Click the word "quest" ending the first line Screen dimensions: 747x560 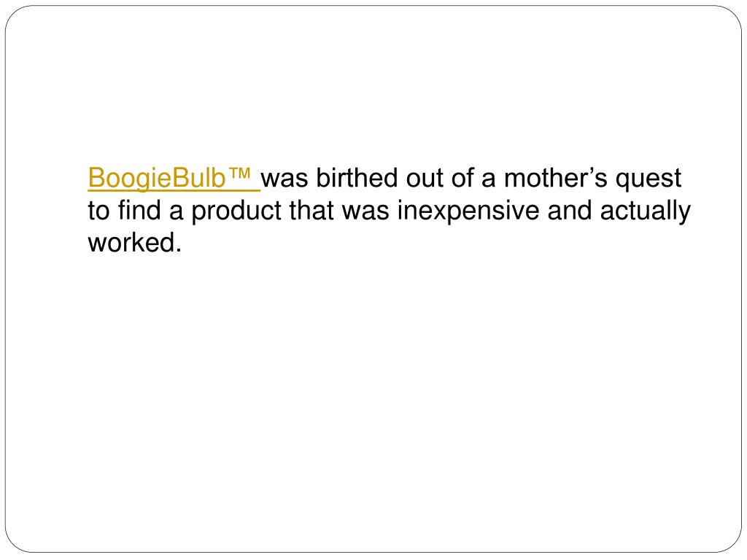click(x=648, y=180)
